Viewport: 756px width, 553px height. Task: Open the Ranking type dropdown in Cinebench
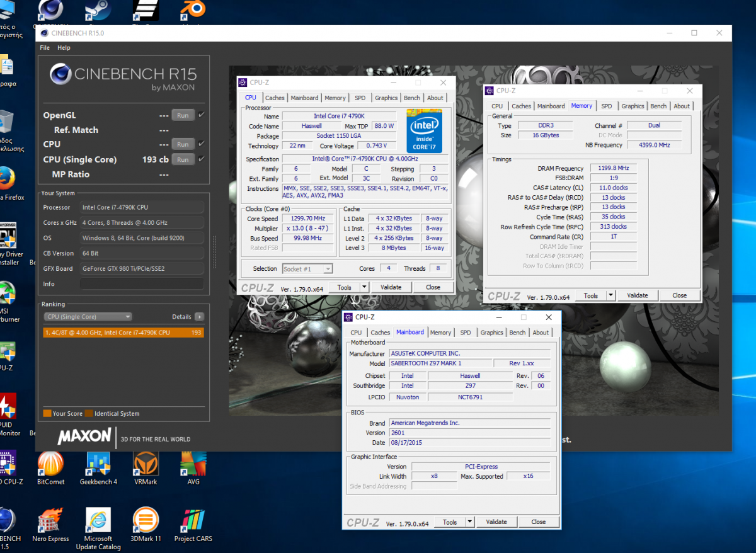pos(88,317)
